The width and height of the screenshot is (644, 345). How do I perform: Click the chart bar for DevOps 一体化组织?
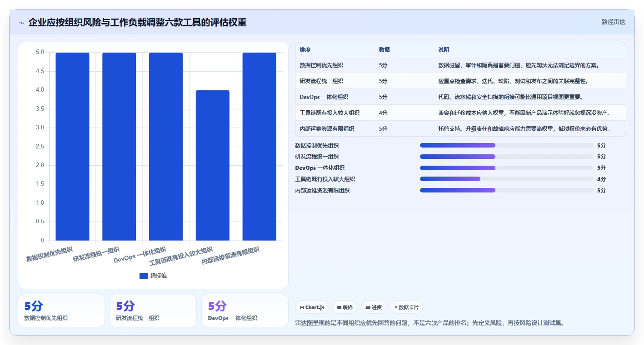(x=166, y=146)
